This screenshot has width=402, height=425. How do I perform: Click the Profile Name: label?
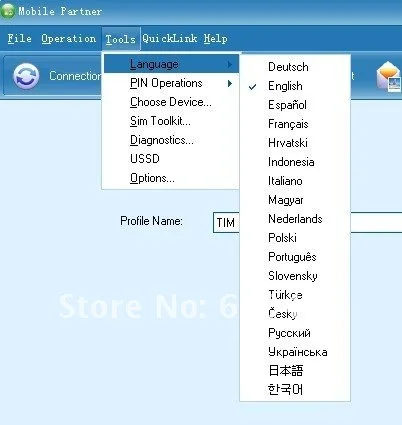pos(151,221)
